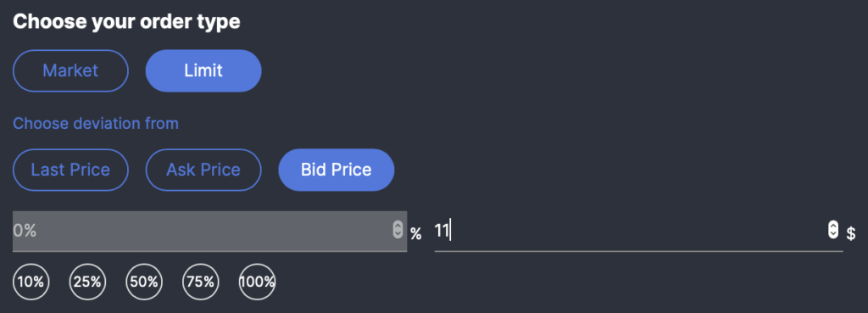
Task: Decrease percent value with stepper down arrow
Action: pos(398,234)
